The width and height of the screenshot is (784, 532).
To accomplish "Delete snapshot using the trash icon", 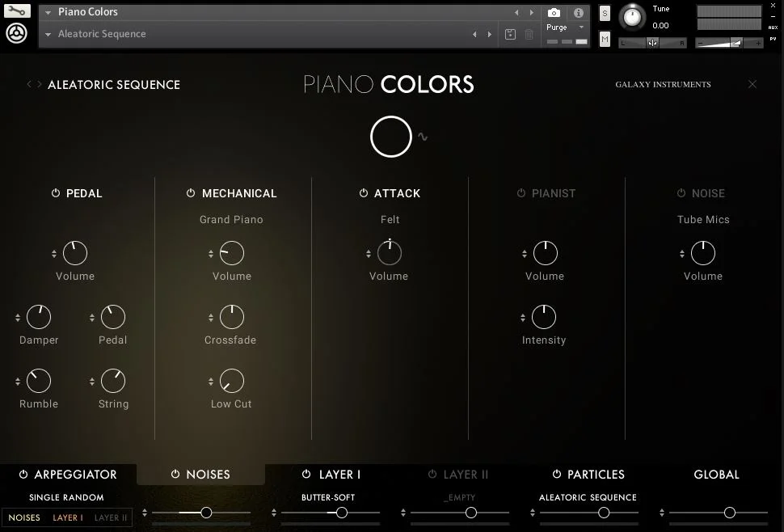I will click(x=529, y=34).
